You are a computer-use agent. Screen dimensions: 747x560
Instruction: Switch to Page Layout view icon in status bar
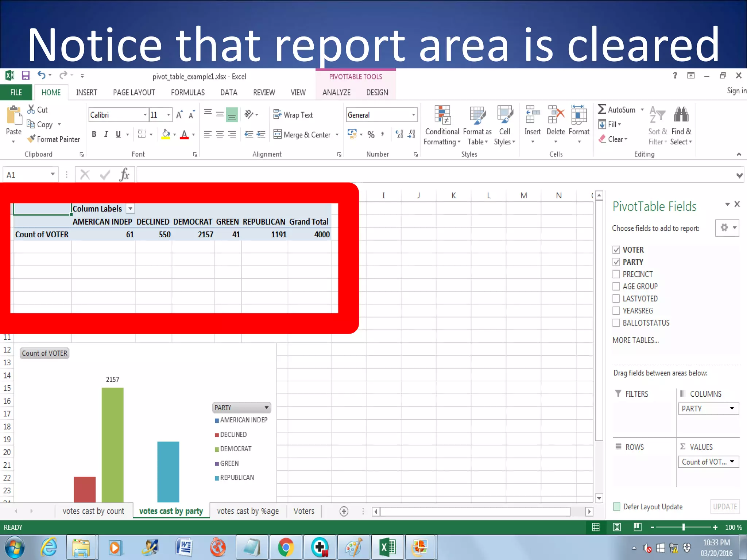617,527
